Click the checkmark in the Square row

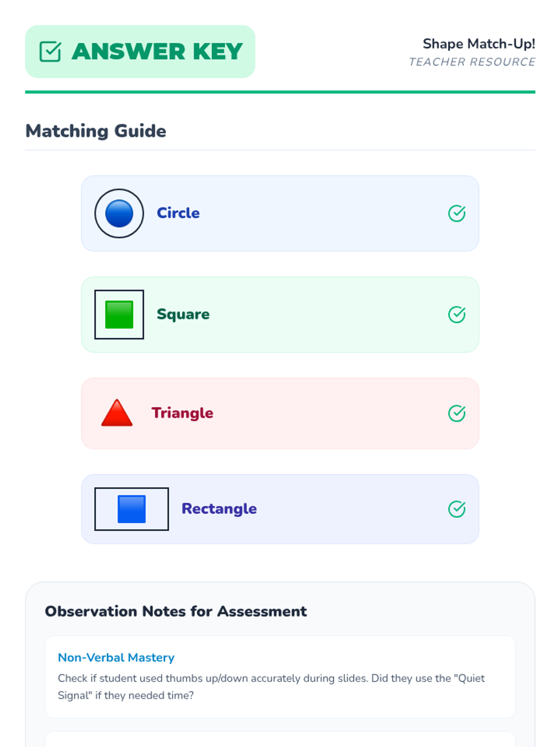[x=457, y=315]
